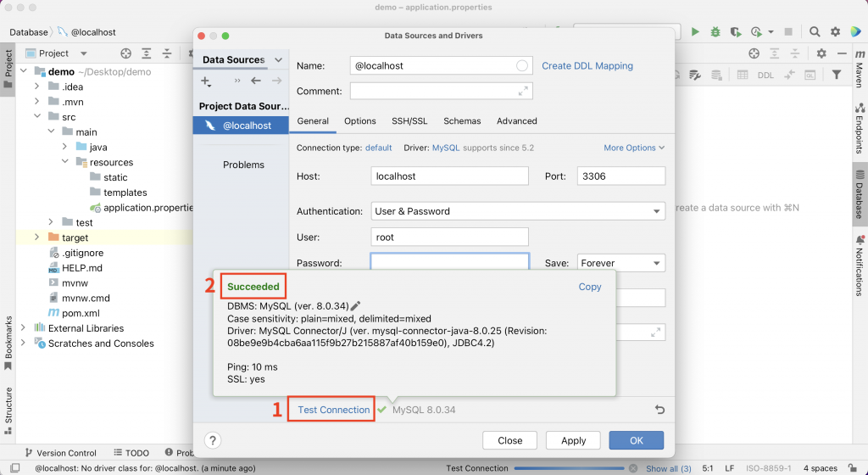Edit the DBMS version with the pencil icon
This screenshot has height=475, width=868.
coord(355,305)
